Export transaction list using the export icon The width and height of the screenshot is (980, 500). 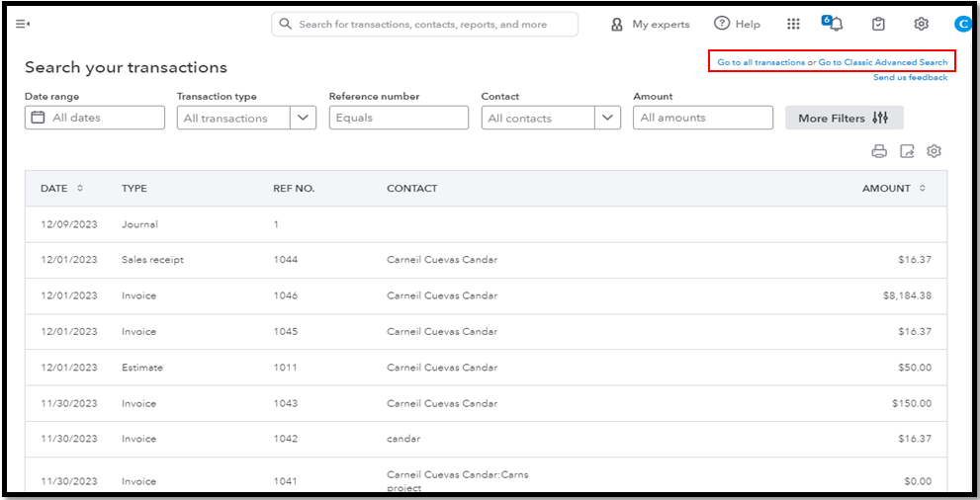point(907,151)
